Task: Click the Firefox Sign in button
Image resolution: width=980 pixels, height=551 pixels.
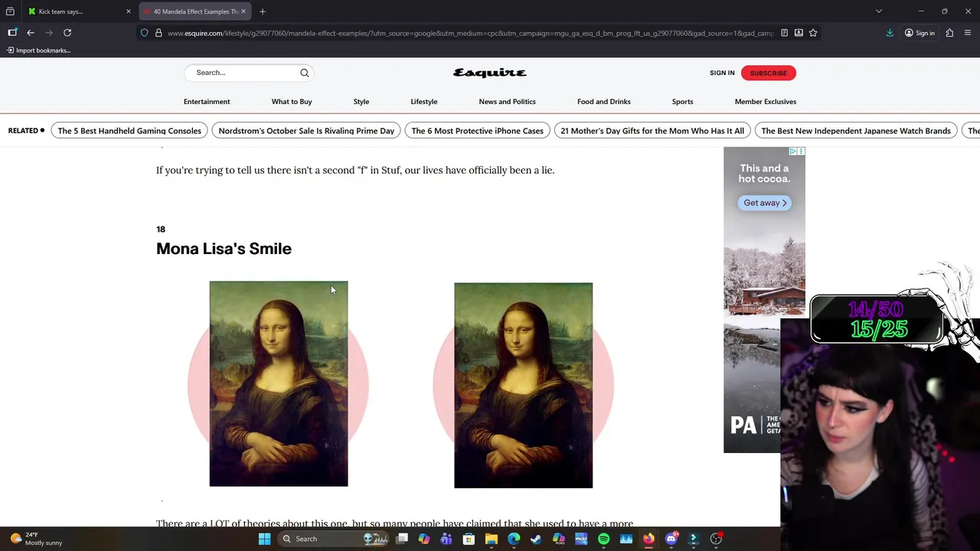Action: coord(920,33)
